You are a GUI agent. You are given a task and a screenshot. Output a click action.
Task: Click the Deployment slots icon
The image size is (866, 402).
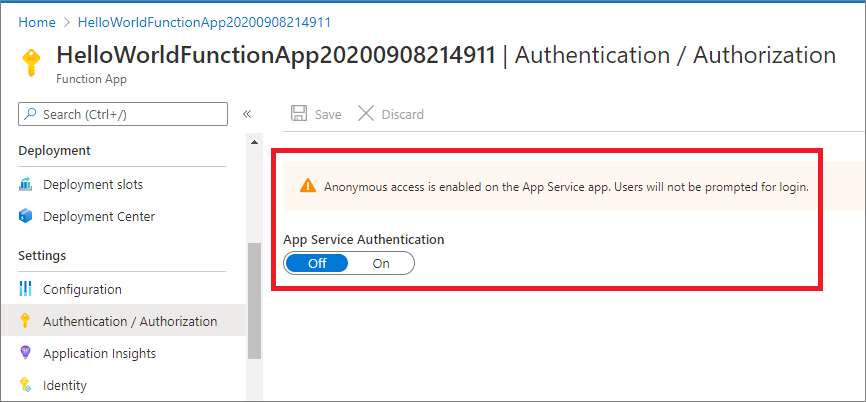(x=25, y=184)
